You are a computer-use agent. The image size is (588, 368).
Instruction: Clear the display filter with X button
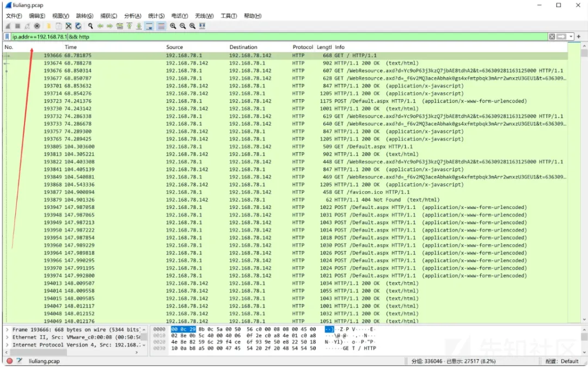click(552, 37)
